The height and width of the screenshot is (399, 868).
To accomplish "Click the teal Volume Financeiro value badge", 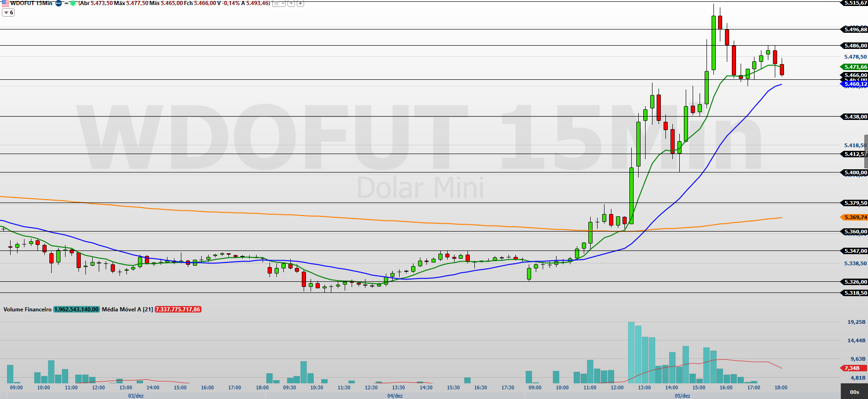I will click(76, 310).
